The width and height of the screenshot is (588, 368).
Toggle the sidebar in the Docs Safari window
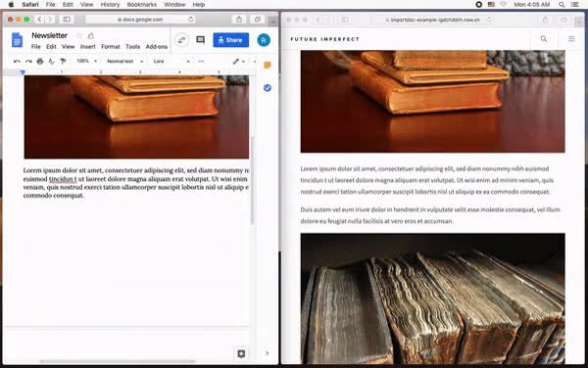point(67,20)
